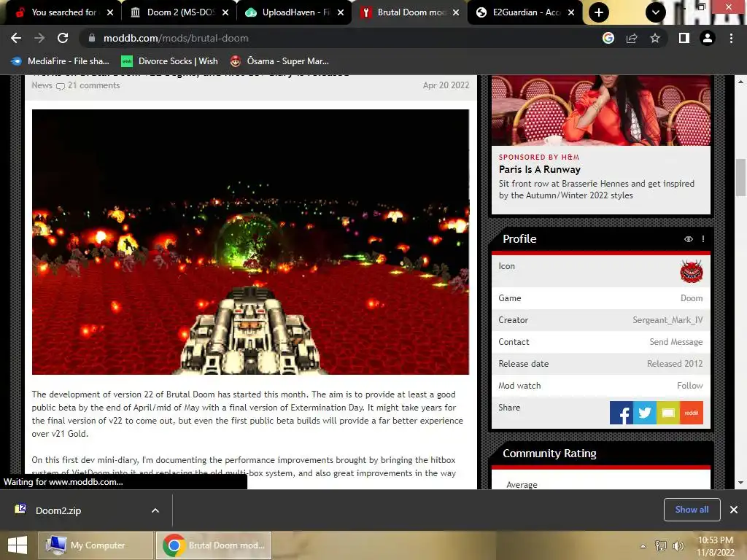Viewport: 747px width, 560px height.
Task: Open the Google icon in address bar
Action: click(x=608, y=38)
